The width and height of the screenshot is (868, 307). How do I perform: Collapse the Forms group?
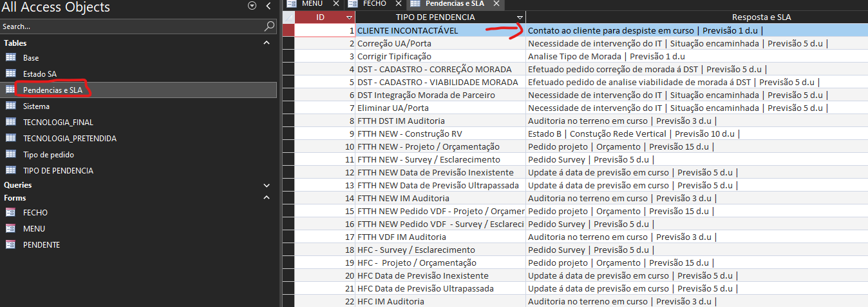(x=267, y=198)
